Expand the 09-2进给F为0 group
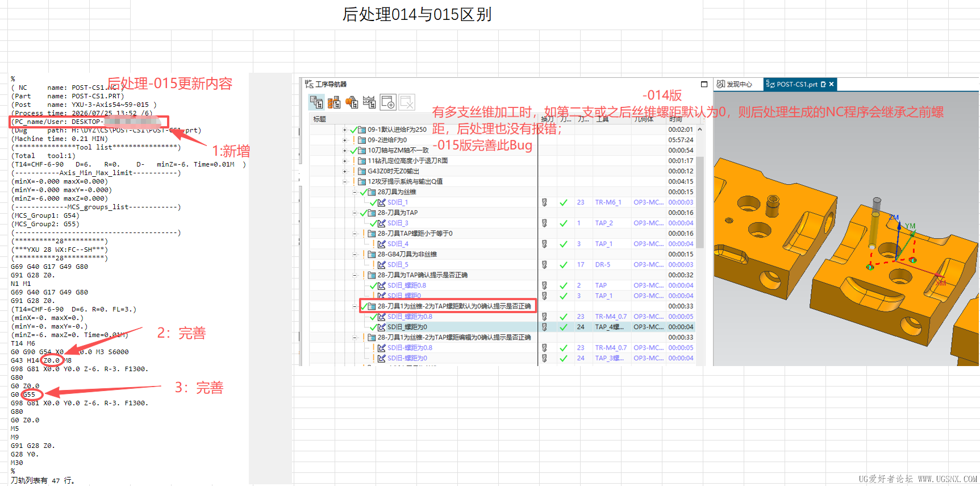This screenshot has height=486, width=980. pyautogui.click(x=345, y=140)
